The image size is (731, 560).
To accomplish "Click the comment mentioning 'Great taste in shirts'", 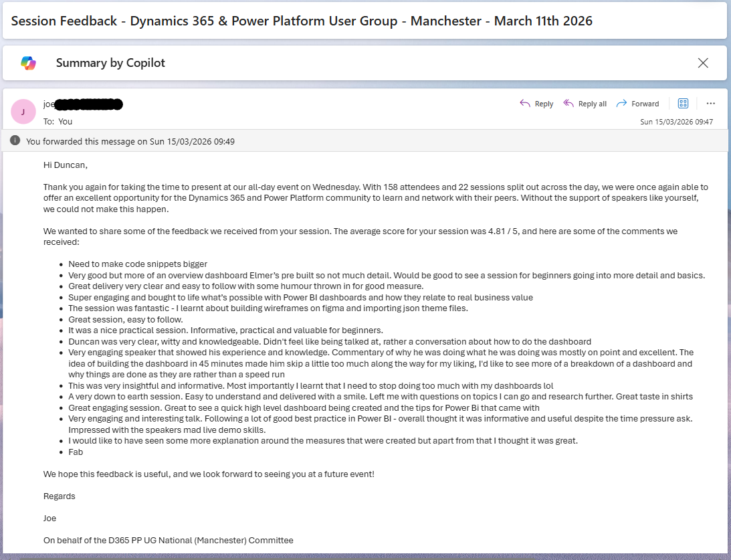I will point(381,396).
